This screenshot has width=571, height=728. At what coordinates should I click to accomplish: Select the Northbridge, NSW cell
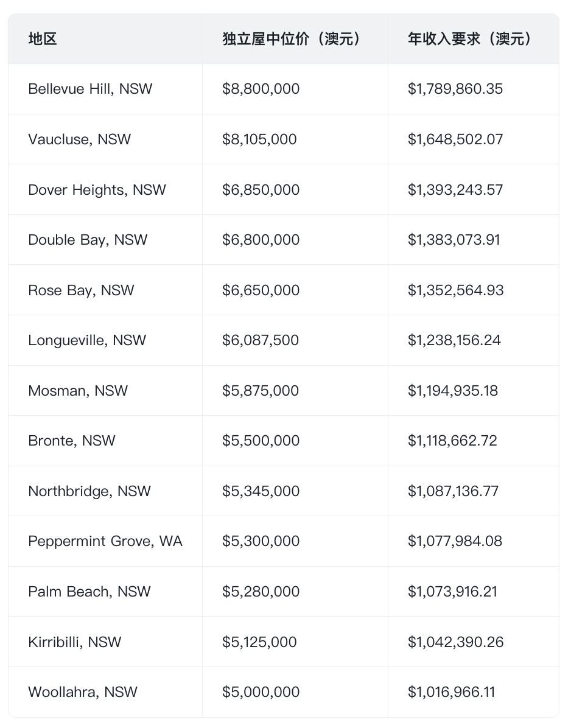pyautogui.click(x=89, y=491)
